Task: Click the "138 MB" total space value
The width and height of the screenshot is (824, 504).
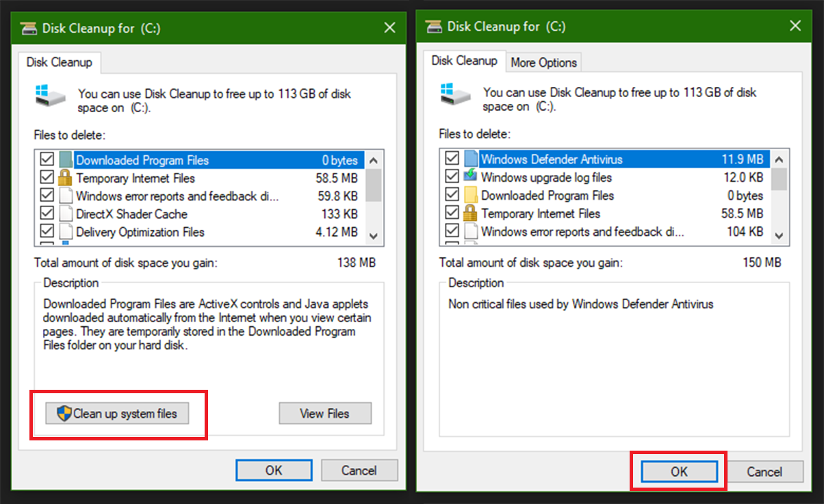Action: pyautogui.click(x=357, y=263)
